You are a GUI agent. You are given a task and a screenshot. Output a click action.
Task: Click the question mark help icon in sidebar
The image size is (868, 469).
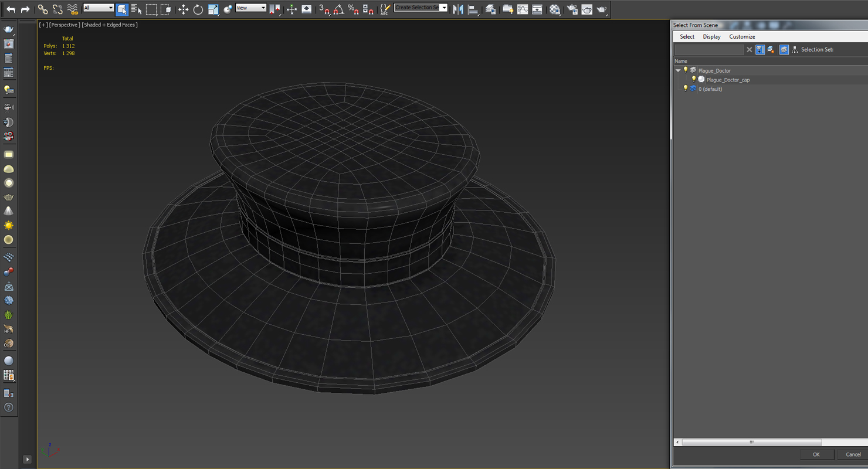tap(8, 407)
